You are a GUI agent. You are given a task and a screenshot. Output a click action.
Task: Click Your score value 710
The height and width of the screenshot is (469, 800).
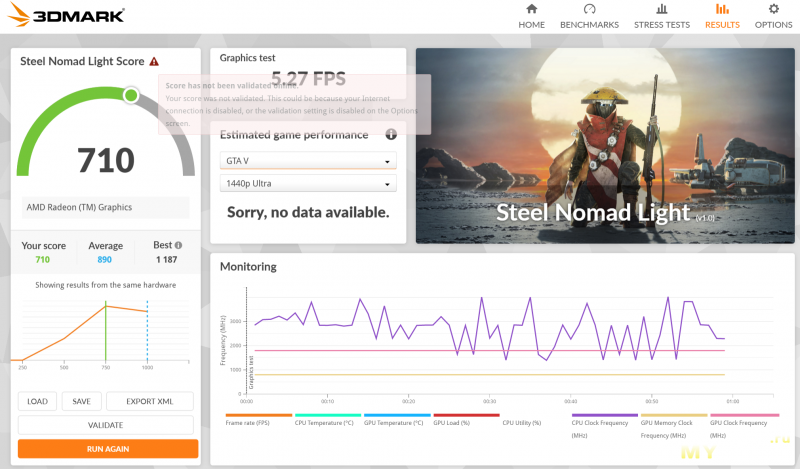click(42, 259)
